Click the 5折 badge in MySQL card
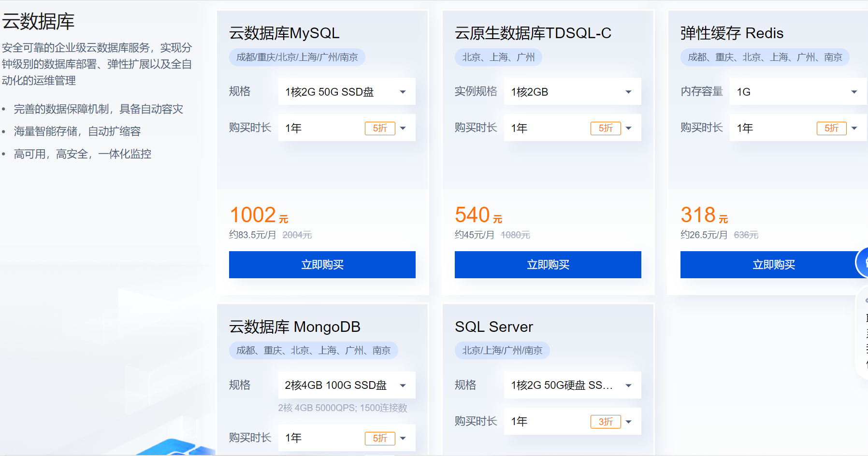The width and height of the screenshot is (868, 456). pyautogui.click(x=380, y=128)
